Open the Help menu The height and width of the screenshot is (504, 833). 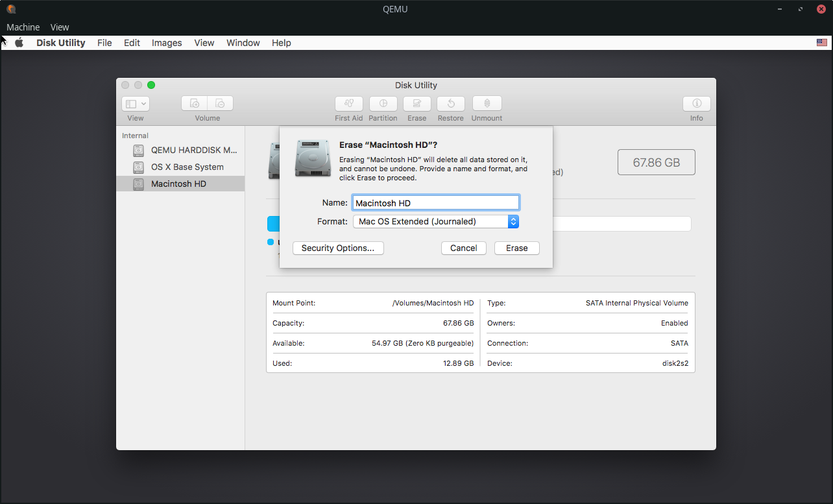tap(282, 43)
